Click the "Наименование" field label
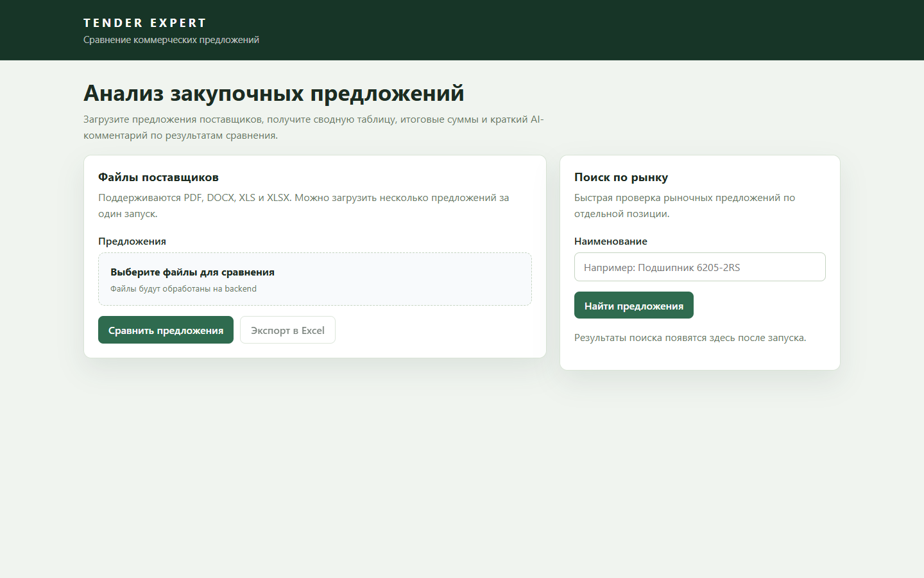Image resolution: width=924 pixels, height=578 pixels. point(611,241)
